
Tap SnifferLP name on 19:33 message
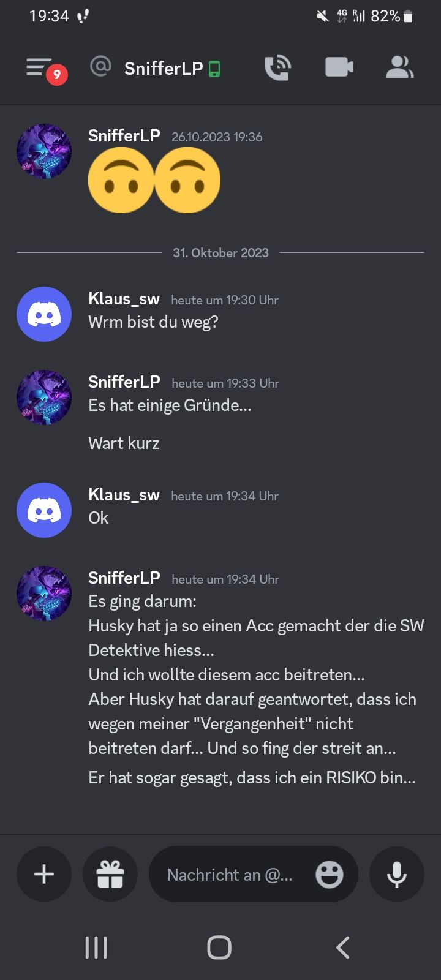click(x=124, y=382)
